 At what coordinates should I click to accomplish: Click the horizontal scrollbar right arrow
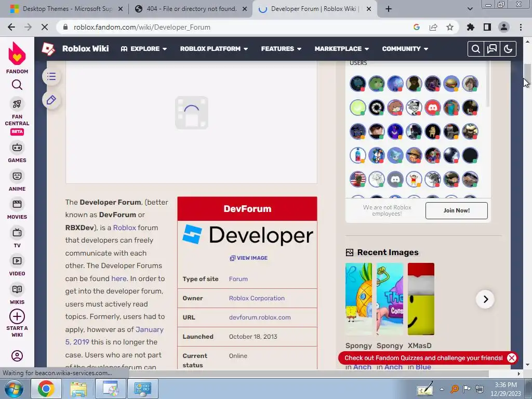(519, 374)
